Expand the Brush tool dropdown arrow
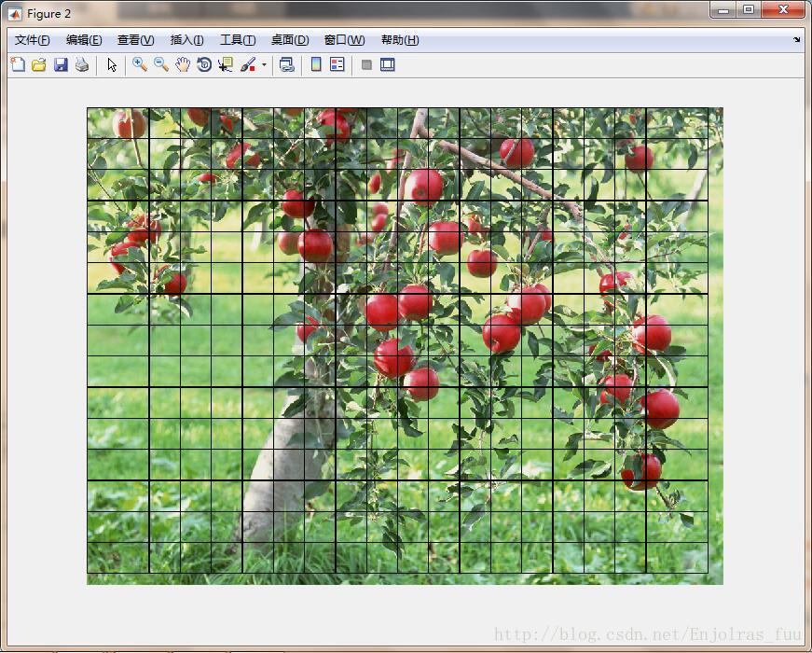This screenshot has height=653, width=812. point(262,64)
